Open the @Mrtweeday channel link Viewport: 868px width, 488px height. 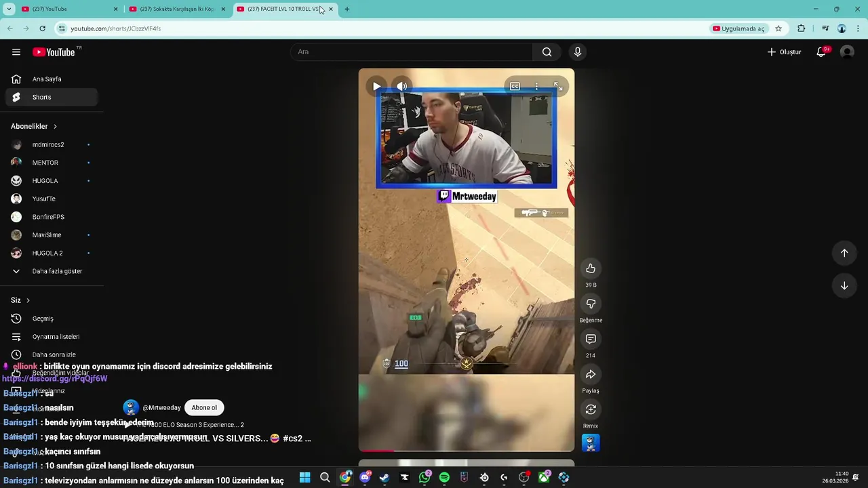[161, 407]
